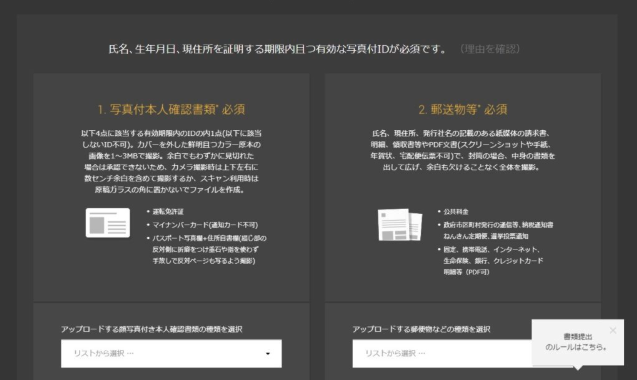Click the 公共料金 list item
The width and height of the screenshot is (637, 380).
click(456, 212)
